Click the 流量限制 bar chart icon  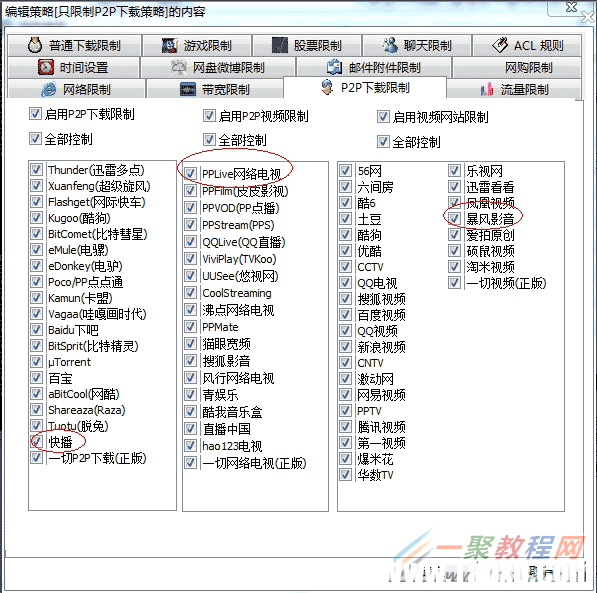tap(487, 90)
